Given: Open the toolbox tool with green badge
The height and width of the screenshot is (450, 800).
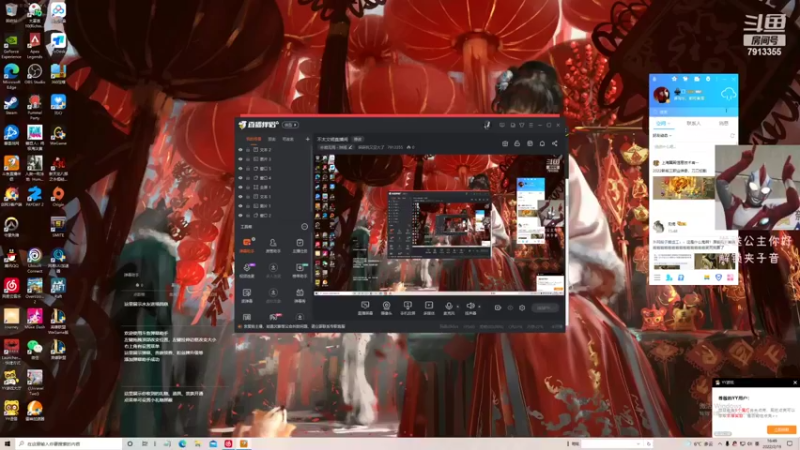Looking at the screenshot, I should (299, 270).
